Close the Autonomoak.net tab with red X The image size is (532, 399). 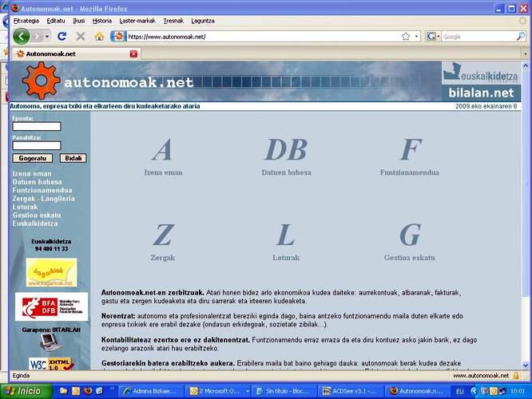[133, 53]
